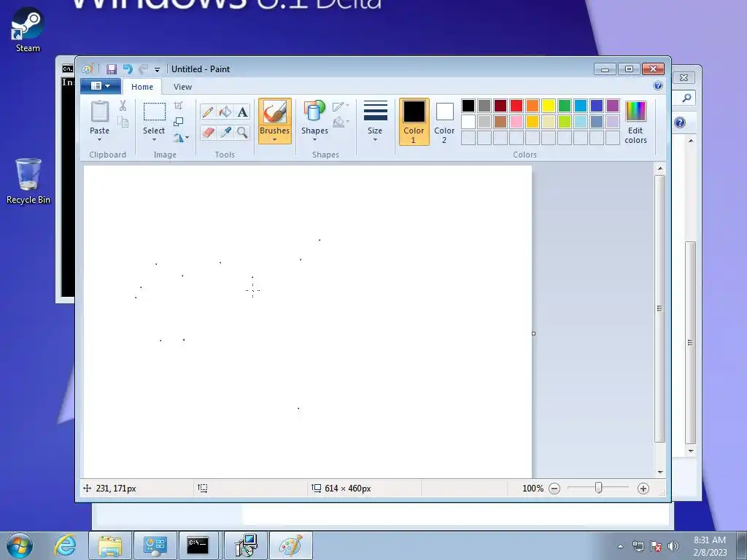
Task: Click the Redo arrow in title bar
Action: click(144, 69)
